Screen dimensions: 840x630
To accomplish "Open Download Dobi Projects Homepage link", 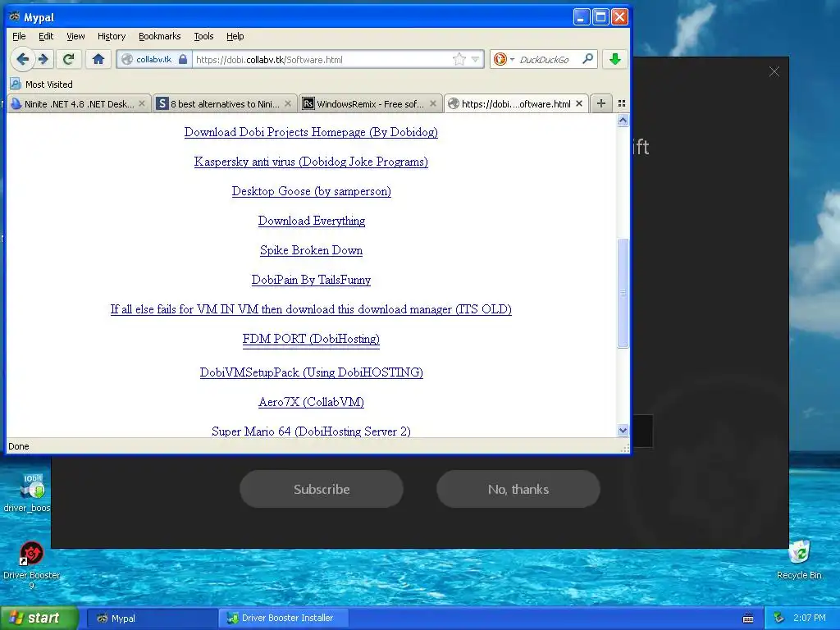I will [x=311, y=132].
